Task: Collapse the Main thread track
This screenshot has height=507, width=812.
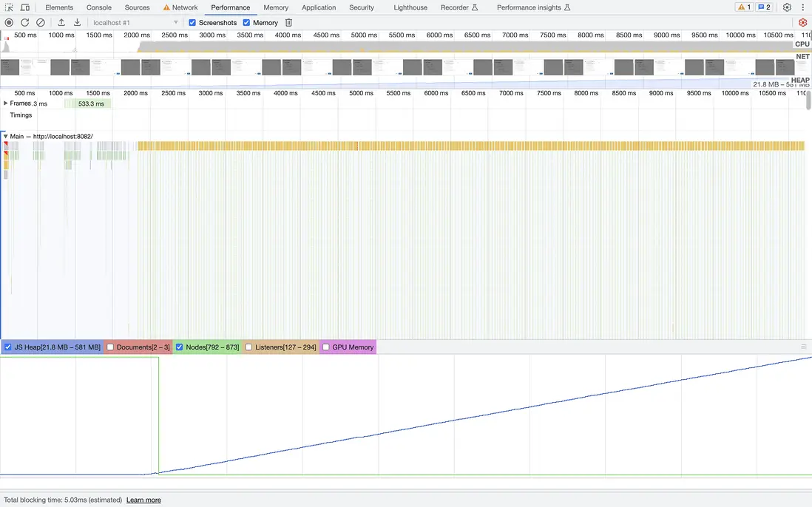Action: [x=6, y=137]
